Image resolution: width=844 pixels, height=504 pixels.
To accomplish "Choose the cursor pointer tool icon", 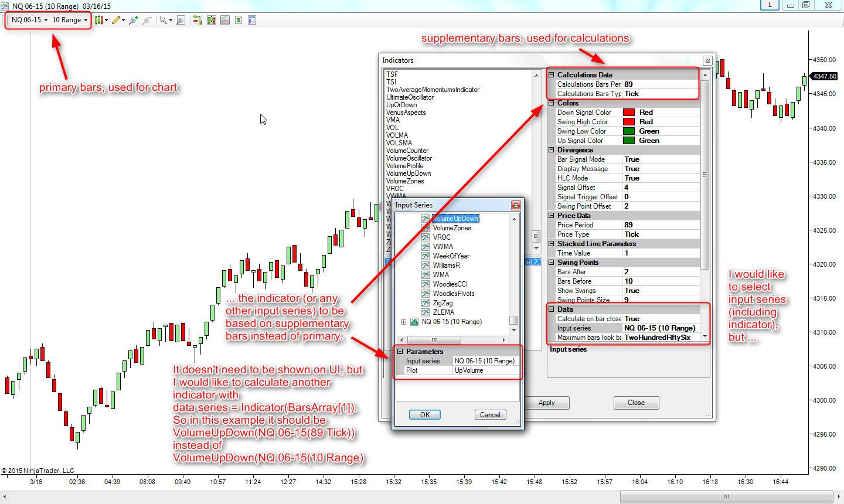I will tap(164, 20).
